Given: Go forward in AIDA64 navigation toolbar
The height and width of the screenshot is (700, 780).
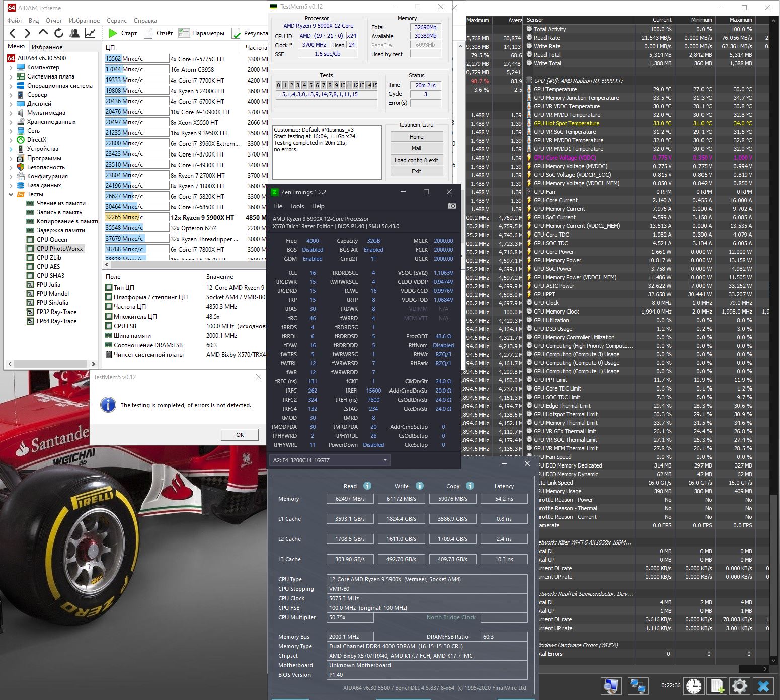Looking at the screenshot, I should click(28, 33).
